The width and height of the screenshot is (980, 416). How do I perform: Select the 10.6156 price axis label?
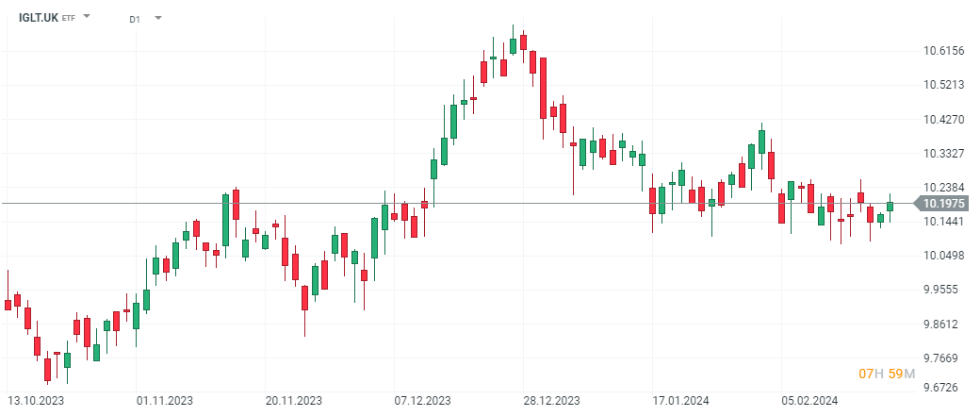[x=943, y=50]
